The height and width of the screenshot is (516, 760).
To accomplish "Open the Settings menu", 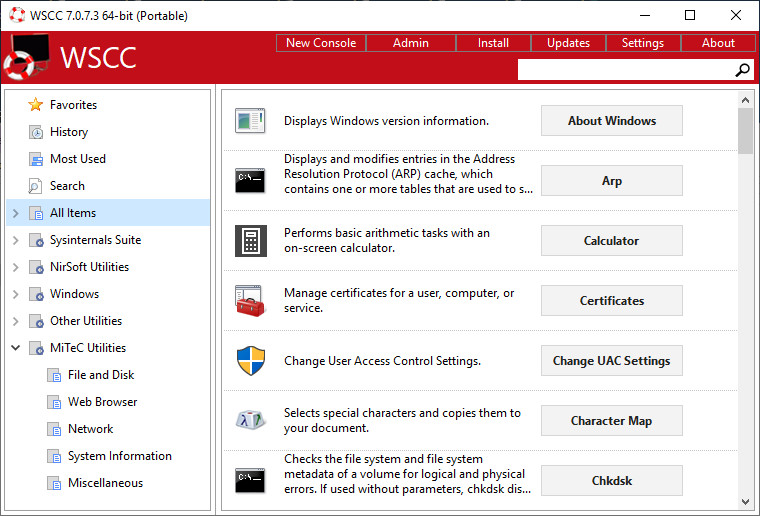I will [642, 43].
